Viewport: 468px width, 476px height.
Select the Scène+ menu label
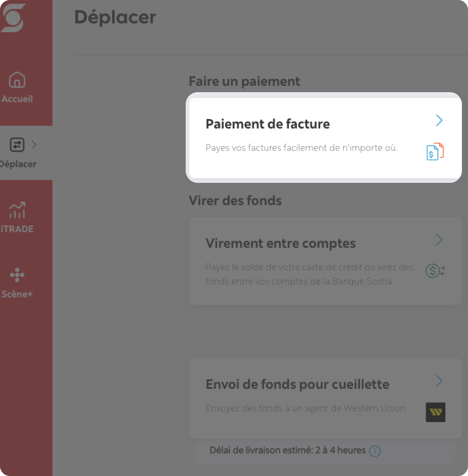(17, 294)
